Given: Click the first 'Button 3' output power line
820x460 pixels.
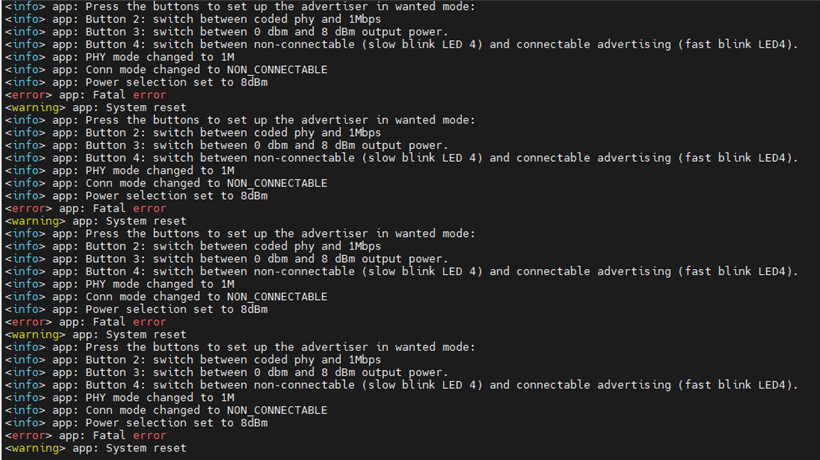Looking at the screenshot, I should tap(226, 32).
